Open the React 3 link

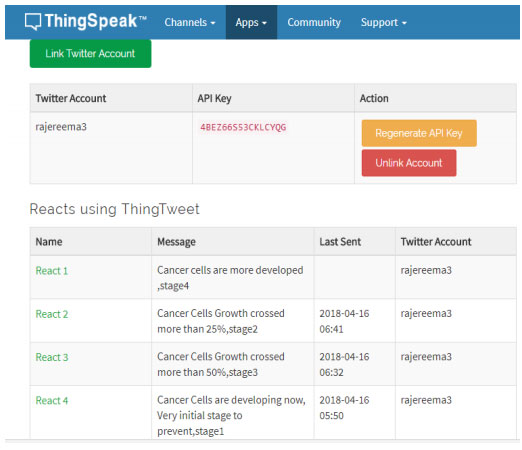pos(52,357)
